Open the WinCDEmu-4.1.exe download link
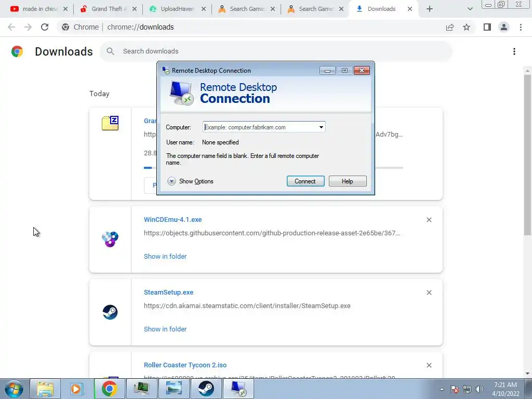Screen dimensions: 532x399 tap(172, 220)
